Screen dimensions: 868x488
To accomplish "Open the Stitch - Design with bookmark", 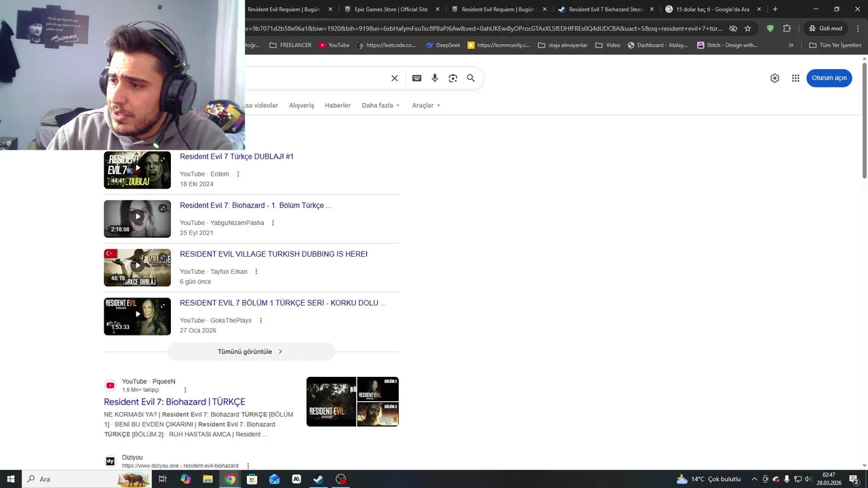I will 727,45.
